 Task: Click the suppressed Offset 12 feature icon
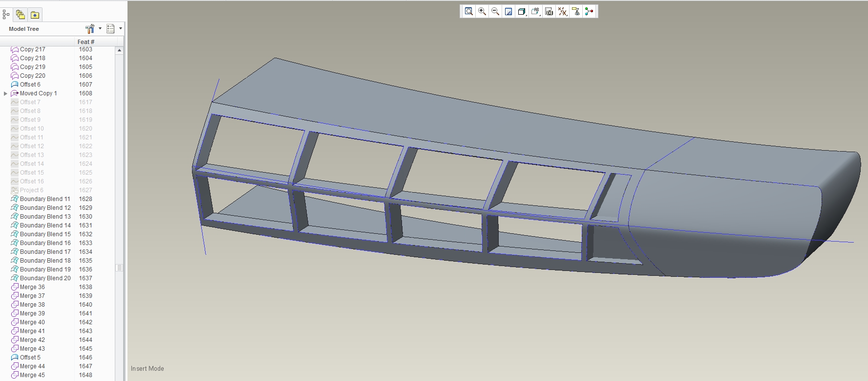(x=15, y=146)
